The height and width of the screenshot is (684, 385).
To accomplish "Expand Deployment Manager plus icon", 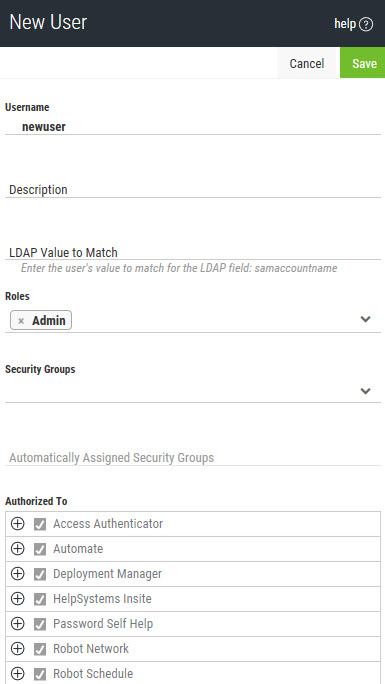I will coord(17,574).
